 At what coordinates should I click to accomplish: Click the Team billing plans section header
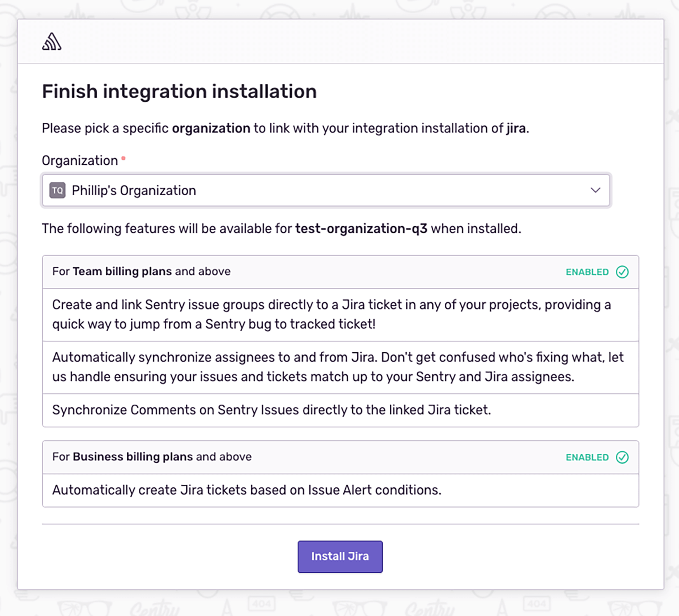(x=141, y=271)
